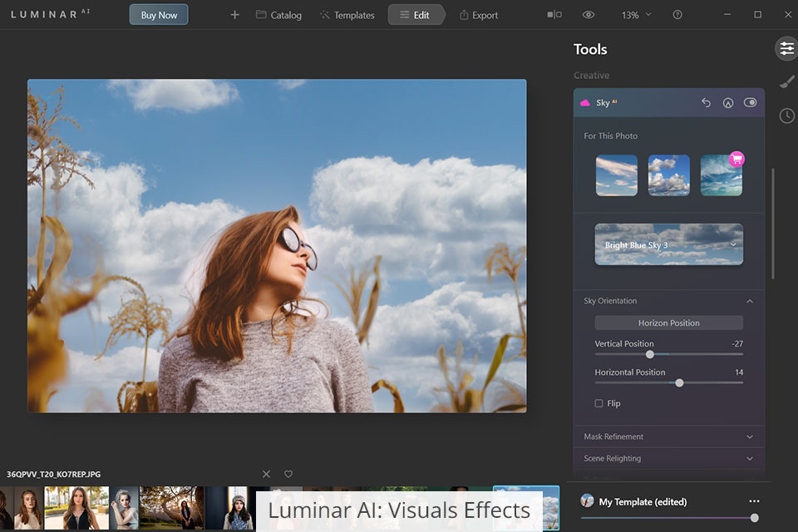This screenshot has width=798, height=532.
Task: Expand the Scene Relighting section
Action: (668, 459)
